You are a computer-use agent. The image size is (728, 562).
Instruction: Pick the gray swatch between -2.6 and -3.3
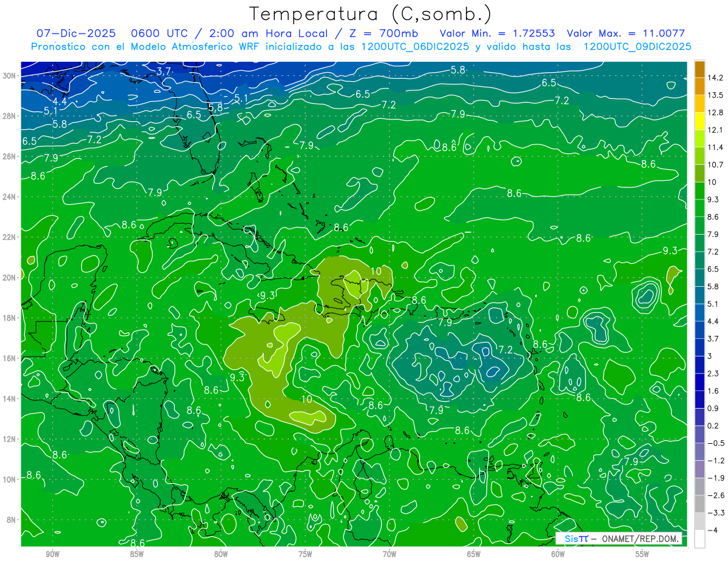[699, 504]
